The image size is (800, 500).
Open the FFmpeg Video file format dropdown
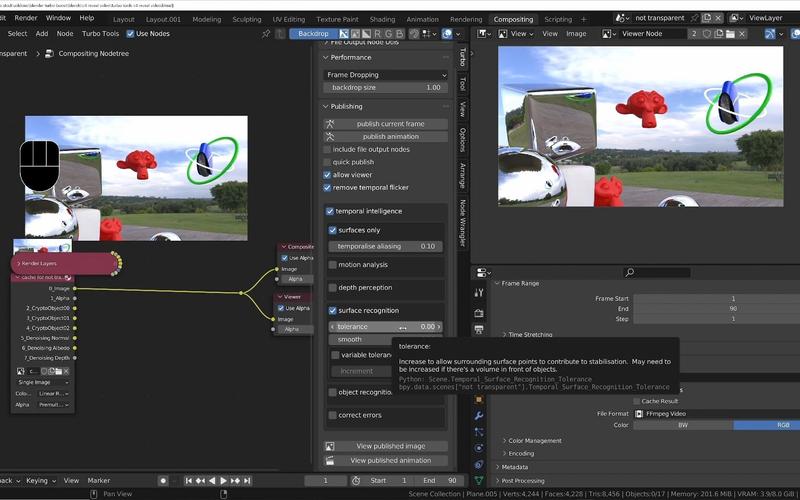(x=716, y=414)
